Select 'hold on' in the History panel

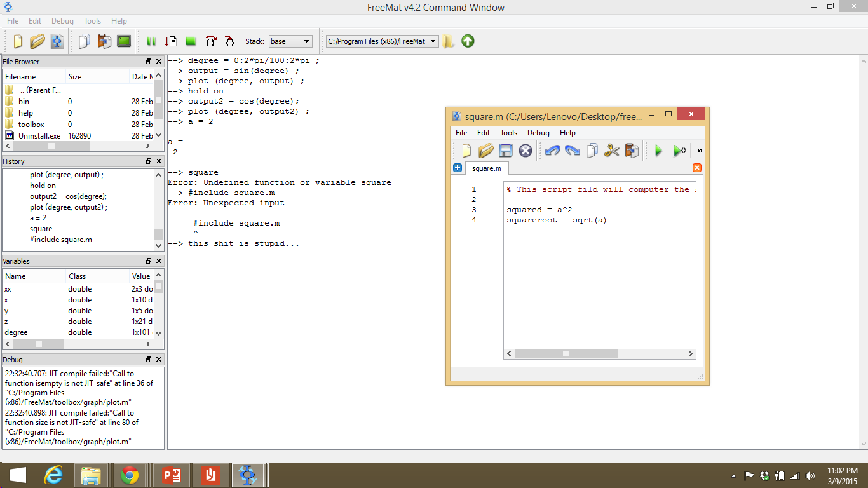(43, 186)
